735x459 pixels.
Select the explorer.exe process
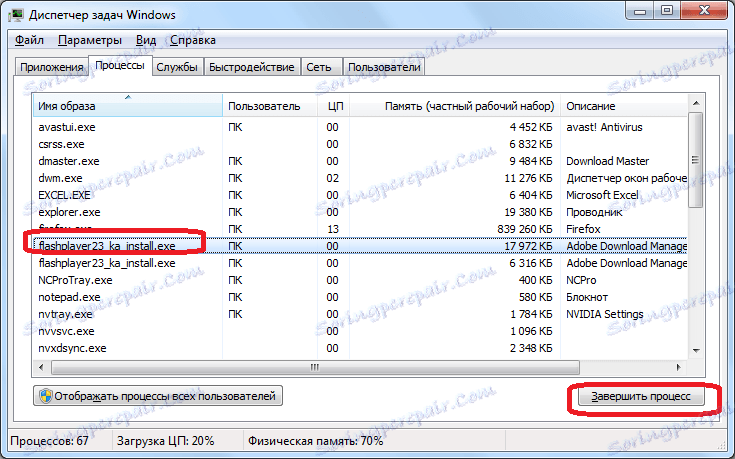(x=360, y=212)
